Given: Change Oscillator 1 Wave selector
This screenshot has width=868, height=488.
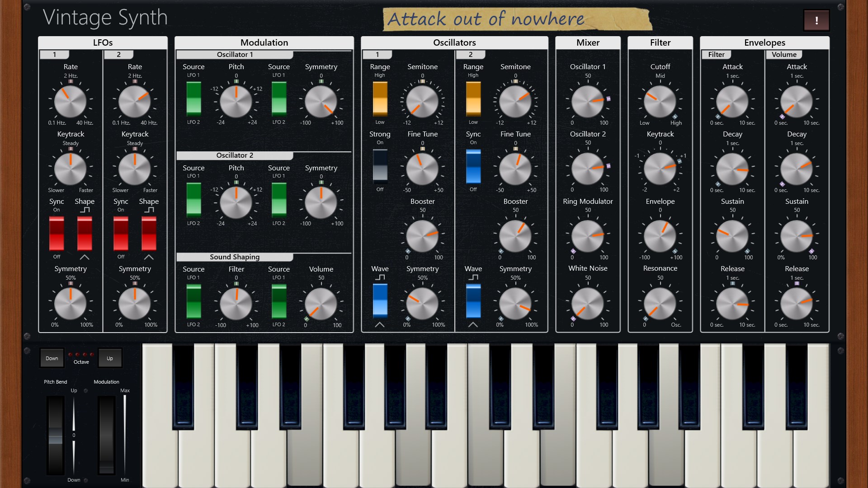Looking at the screenshot, I should pos(380,300).
